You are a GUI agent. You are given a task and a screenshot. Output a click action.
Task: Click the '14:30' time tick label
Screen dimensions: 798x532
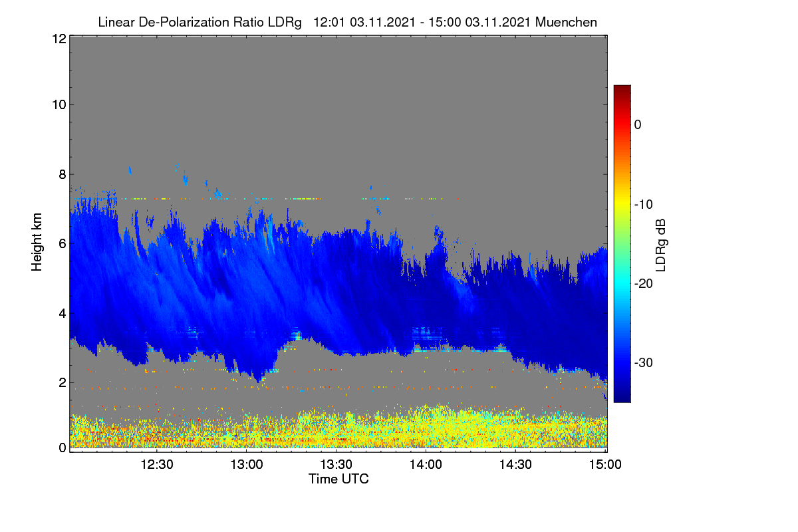[x=516, y=465]
